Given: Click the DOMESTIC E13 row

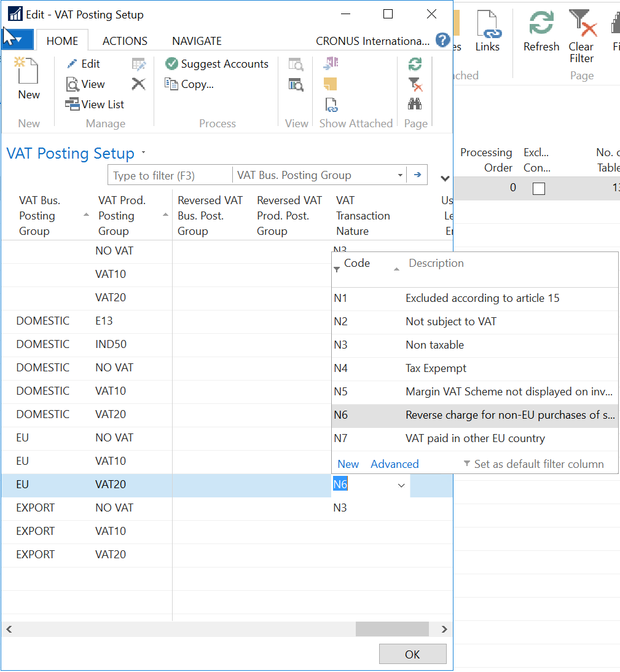Looking at the screenshot, I should 167,321.
